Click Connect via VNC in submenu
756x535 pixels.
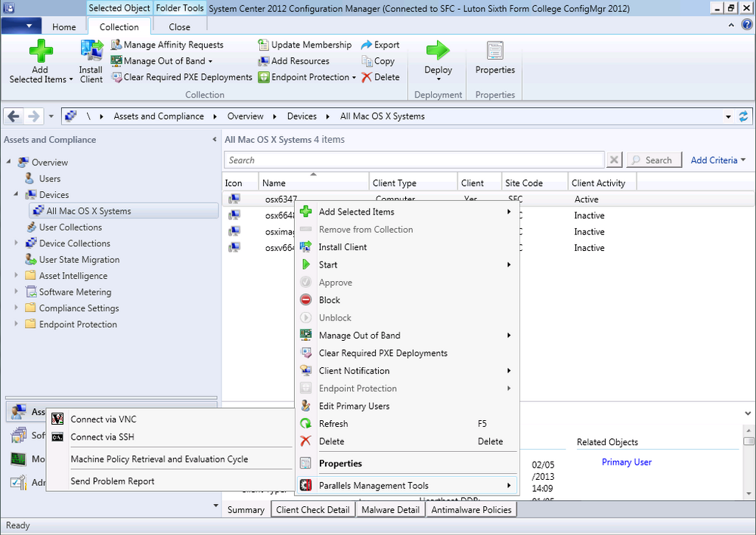pyautogui.click(x=103, y=419)
